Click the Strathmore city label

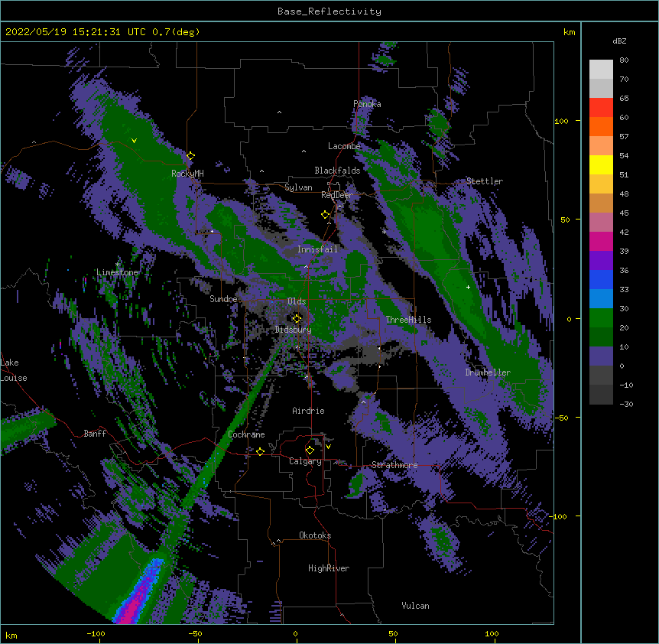(x=394, y=465)
